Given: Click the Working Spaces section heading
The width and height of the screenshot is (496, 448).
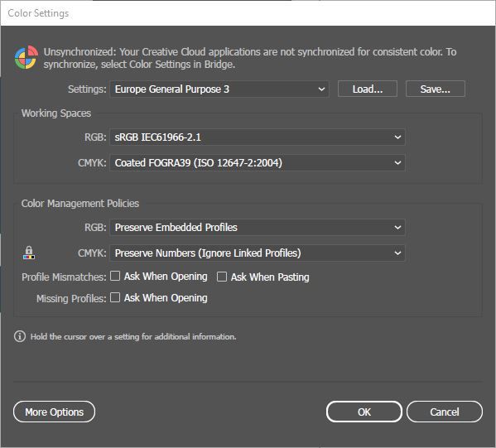Looking at the screenshot, I should tap(56, 113).
